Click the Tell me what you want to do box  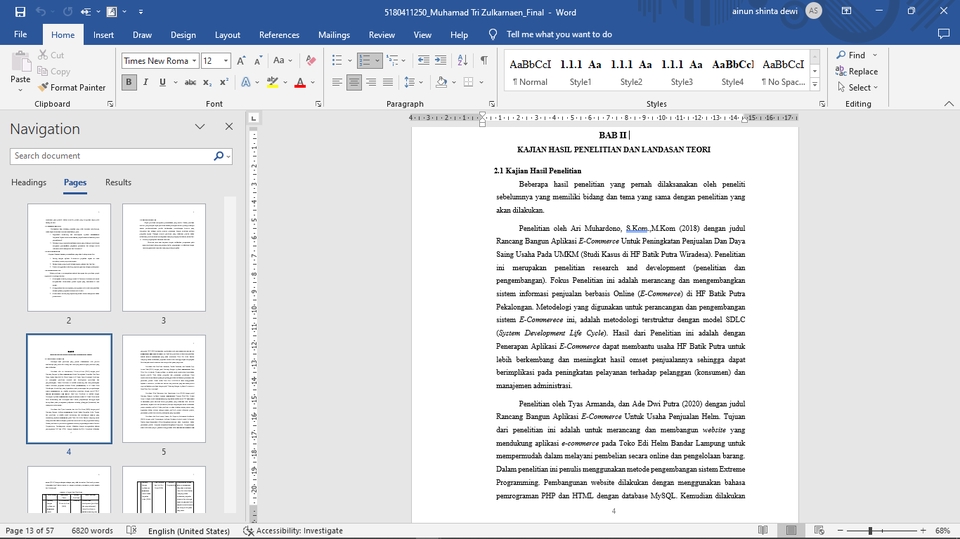click(559, 35)
